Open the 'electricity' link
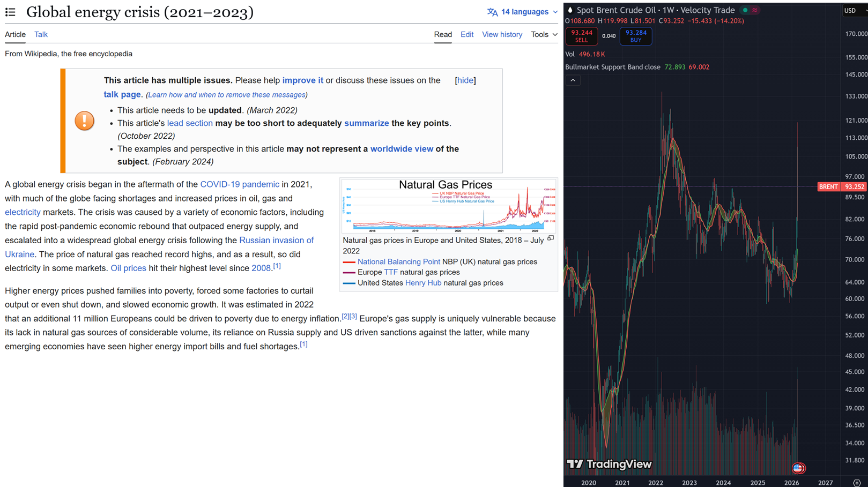 [23, 212]
